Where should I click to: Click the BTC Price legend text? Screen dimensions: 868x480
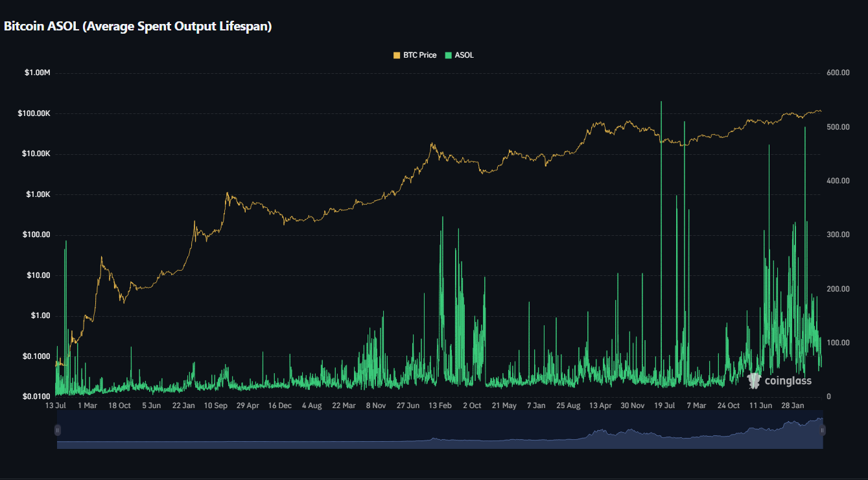coord(419,56)
